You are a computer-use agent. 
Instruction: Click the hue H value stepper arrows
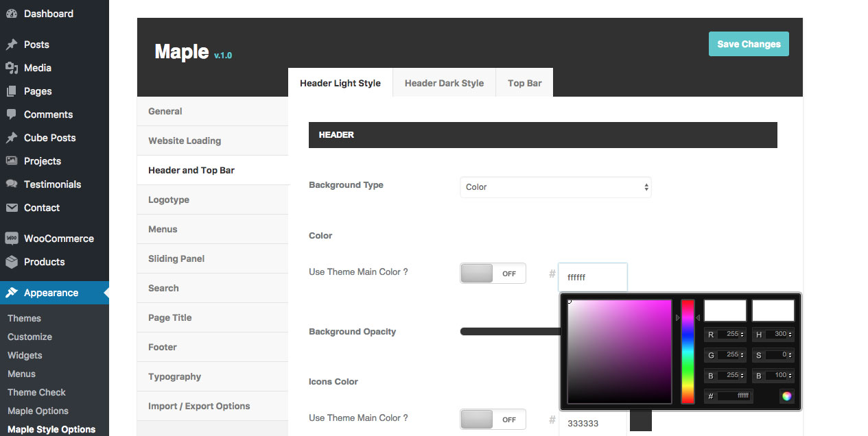[790, 335]
